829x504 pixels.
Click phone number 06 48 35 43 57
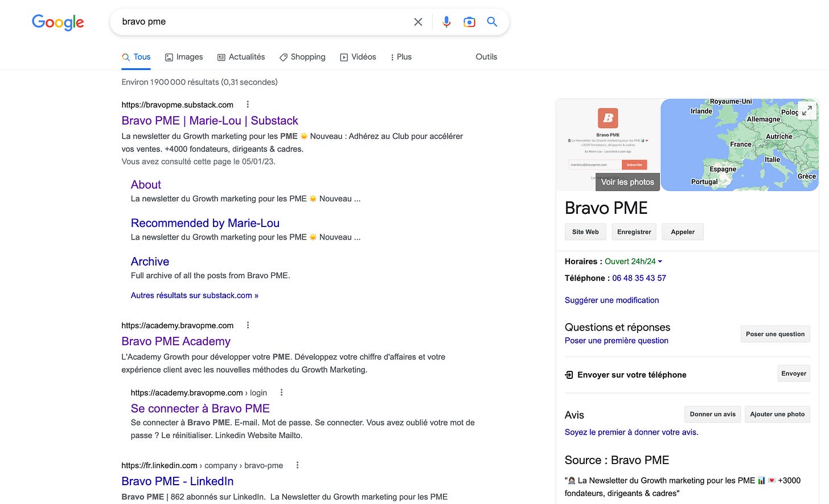coord(639,278)
